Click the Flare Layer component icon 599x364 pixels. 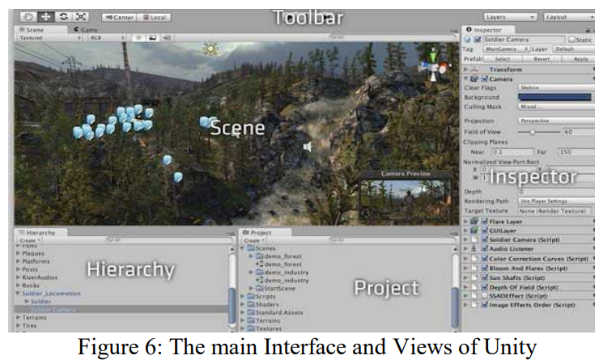[x=474, y=222]
